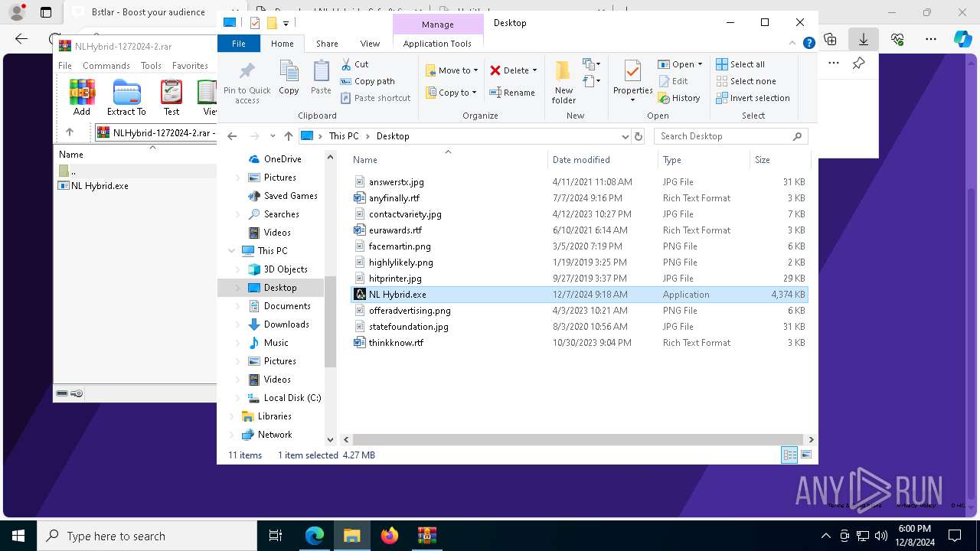Switch to the View ribbon tab
980x551 pixels.
click(x=370, y=44)
